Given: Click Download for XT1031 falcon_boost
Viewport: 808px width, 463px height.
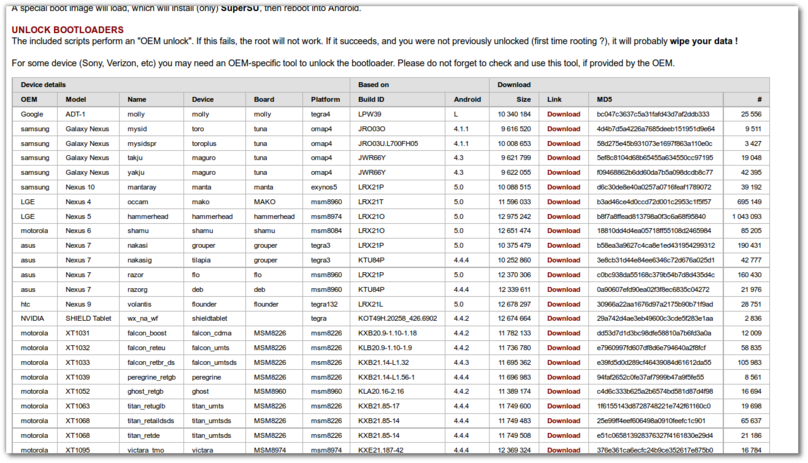Looking at the screenshot, I should point(563,332).
